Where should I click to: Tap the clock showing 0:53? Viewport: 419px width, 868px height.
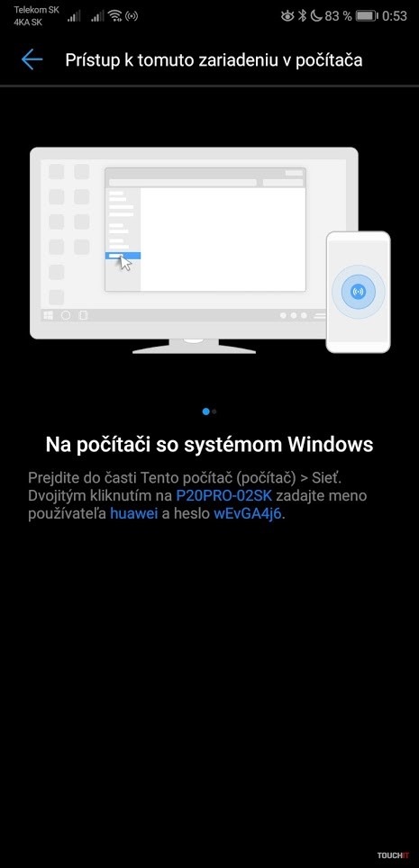coord(395,15)
